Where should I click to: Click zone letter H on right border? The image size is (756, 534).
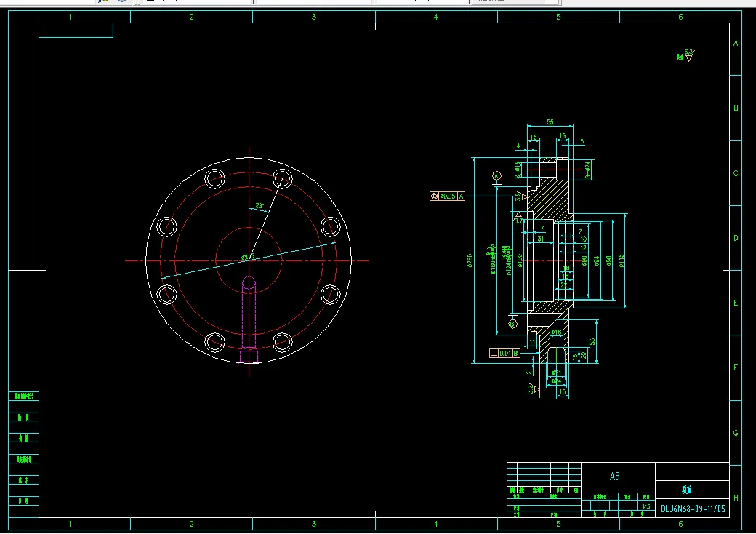736,498
